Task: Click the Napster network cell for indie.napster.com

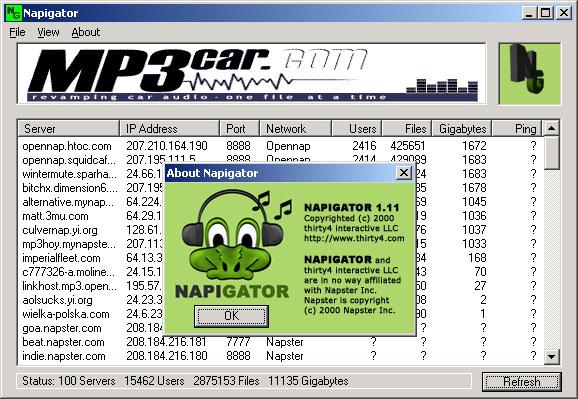Action: tap(285, 356)
